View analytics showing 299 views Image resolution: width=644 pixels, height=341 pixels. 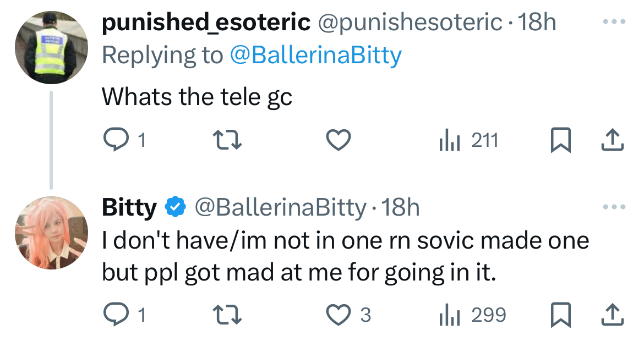click(x=472, y=315)
